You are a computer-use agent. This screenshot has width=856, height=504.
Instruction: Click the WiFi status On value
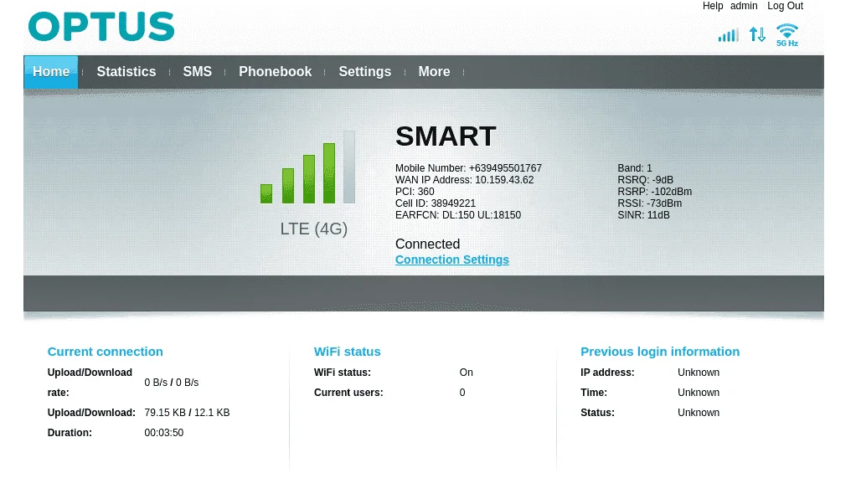pos(467,373)
